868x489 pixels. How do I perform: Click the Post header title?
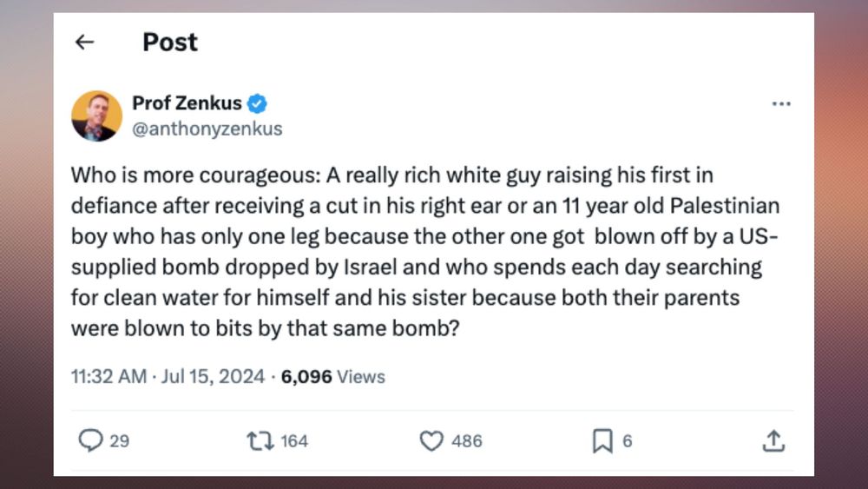click(170, 43)
